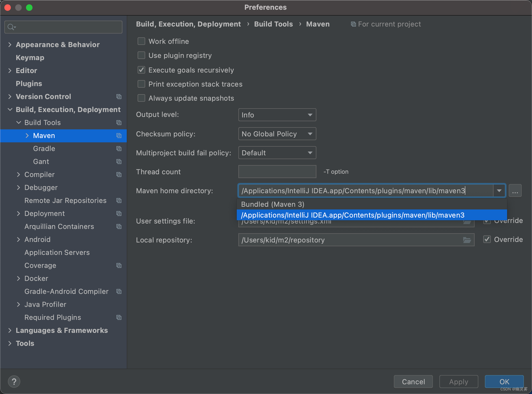Toggle Always update snapshots checkbox

141,98
